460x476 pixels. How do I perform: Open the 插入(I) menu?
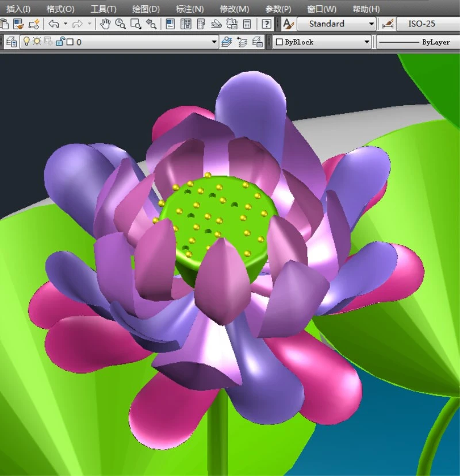(18, 9)
